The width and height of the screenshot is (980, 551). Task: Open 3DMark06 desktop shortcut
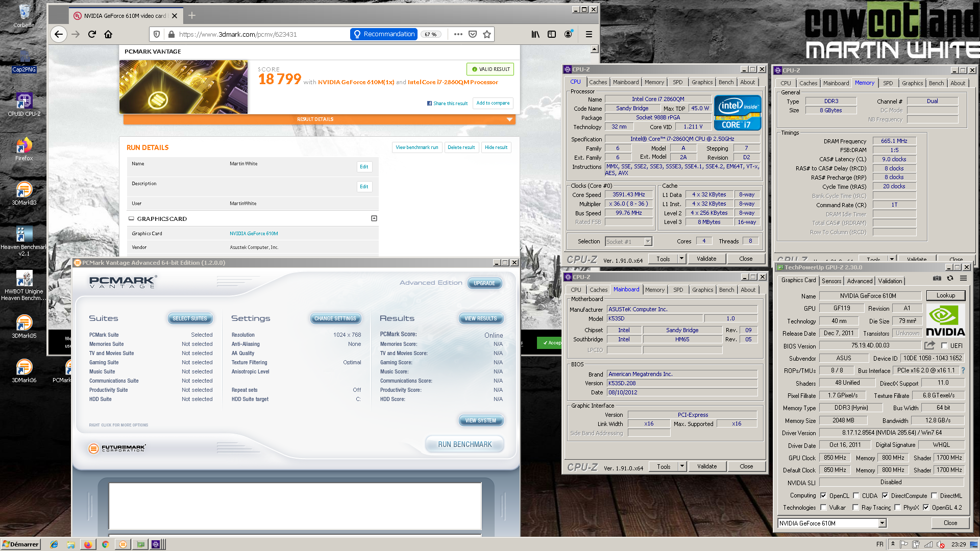click(24, 370)
